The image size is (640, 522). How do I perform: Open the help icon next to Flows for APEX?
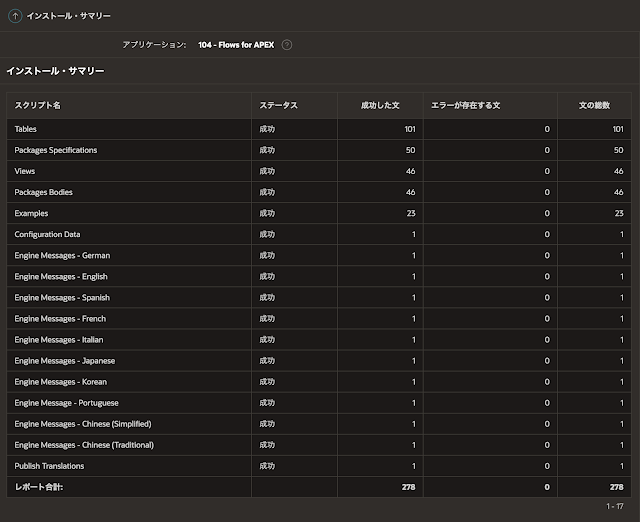point(287,45)
